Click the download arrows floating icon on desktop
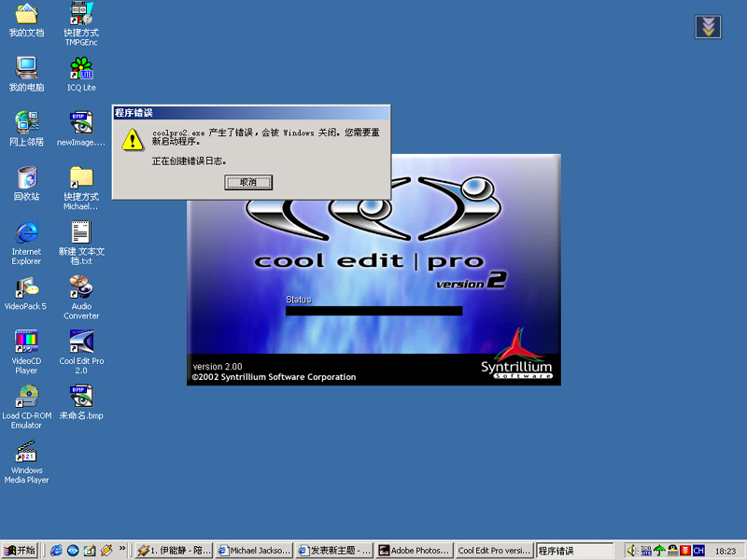Screen dimensions: 747x560 (708, 27)
